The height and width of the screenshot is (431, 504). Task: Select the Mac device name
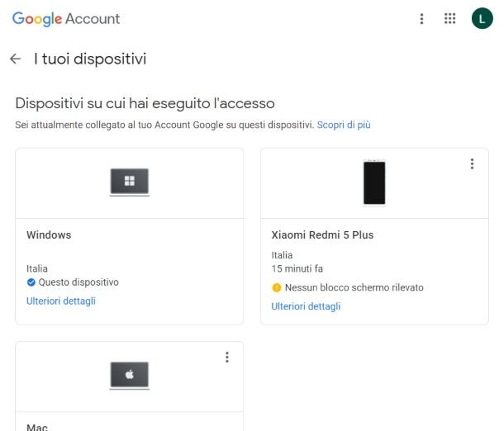tap(37, 427)
